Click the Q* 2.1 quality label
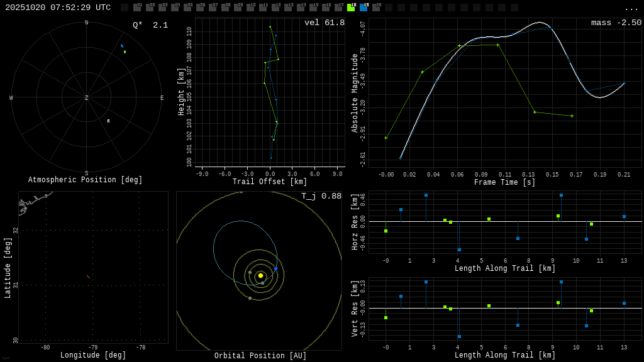Image resolution: width=644 pixels, height=362 pixels. point(150,25)
